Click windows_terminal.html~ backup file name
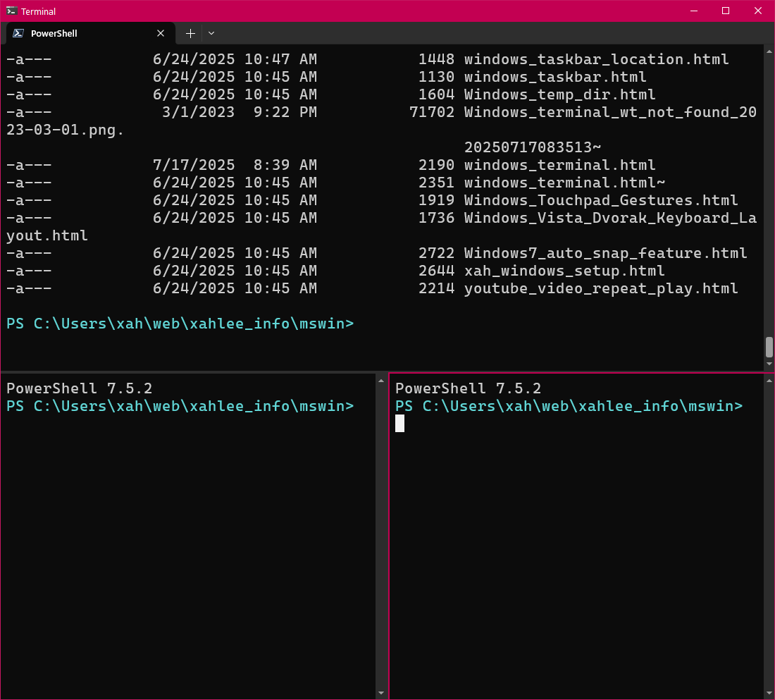775x700 pixels. 564,183
